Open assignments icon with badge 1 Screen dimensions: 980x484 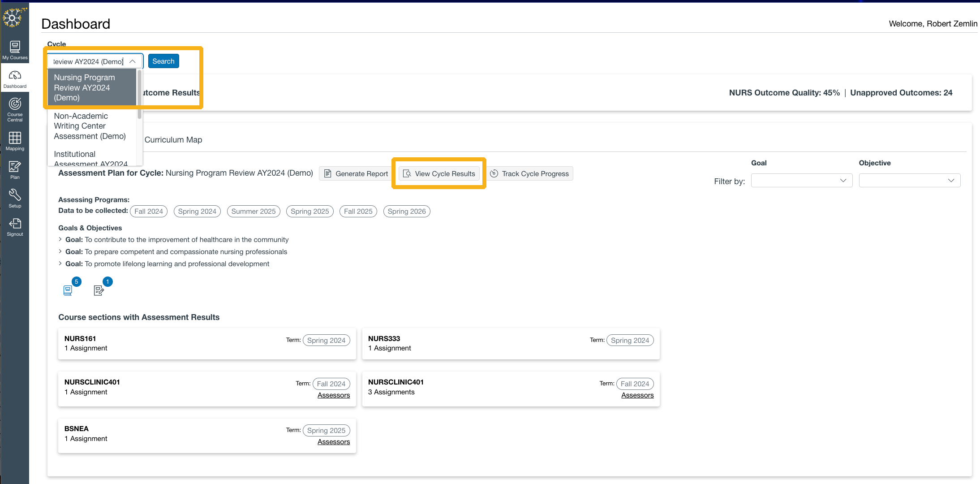99,290
